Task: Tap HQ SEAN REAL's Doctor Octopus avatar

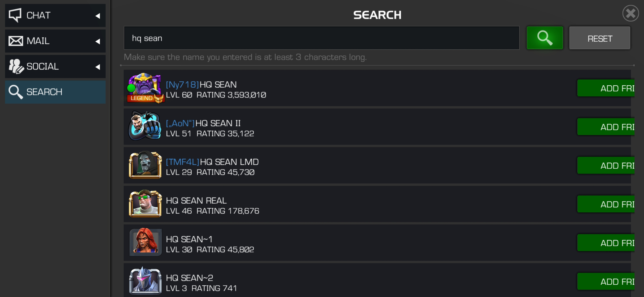Action: point(145,204)
